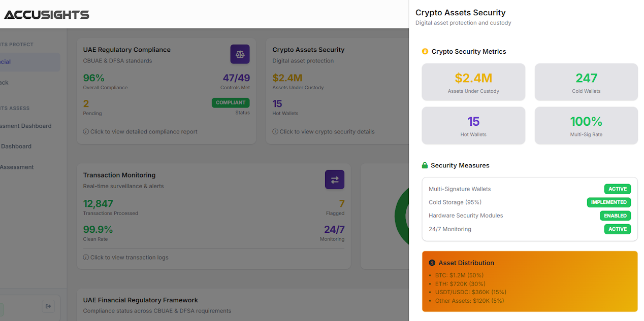
Task: Click the info icon before 'view detailed compliance report'
Action: tap(86, 131)
